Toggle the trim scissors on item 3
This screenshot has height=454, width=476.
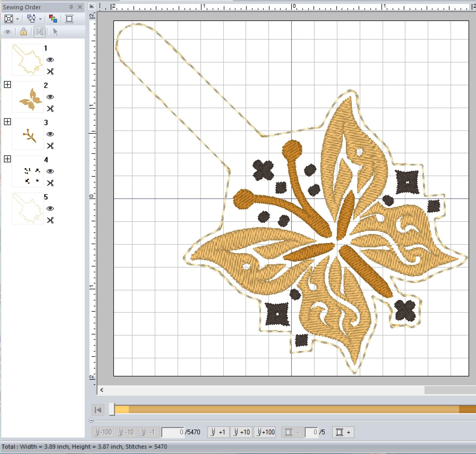[x=50, y=146]
